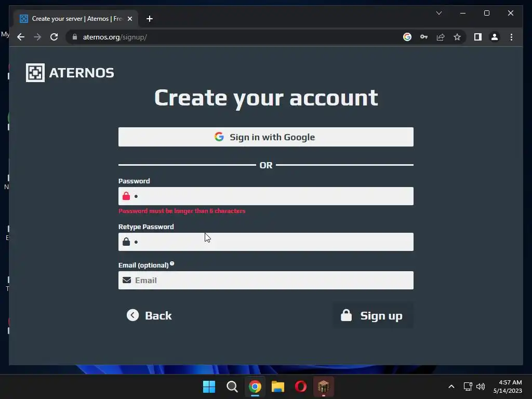The height and width of the screenshot is (399, 532).
Task: Click the Retype Password label
Action: (x=146, y=227)
